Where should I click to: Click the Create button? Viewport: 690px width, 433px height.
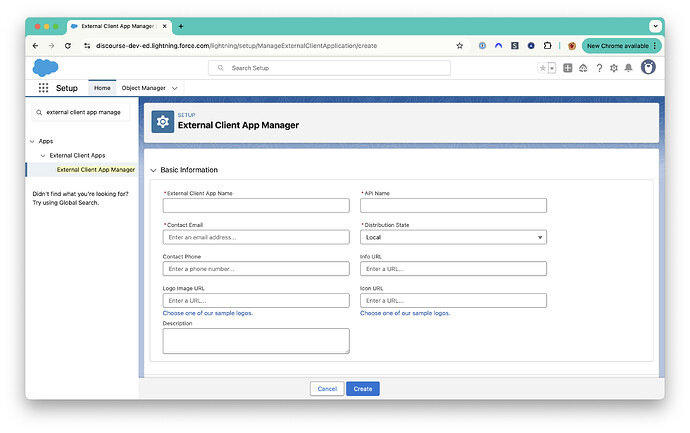(x=363, y=389)
